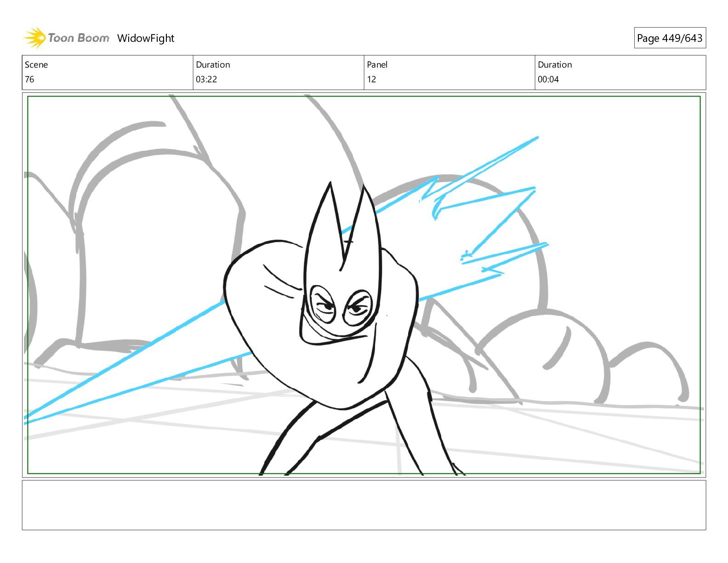
Task: Click the Toon Boom logo icon
Action: (34, 38)
